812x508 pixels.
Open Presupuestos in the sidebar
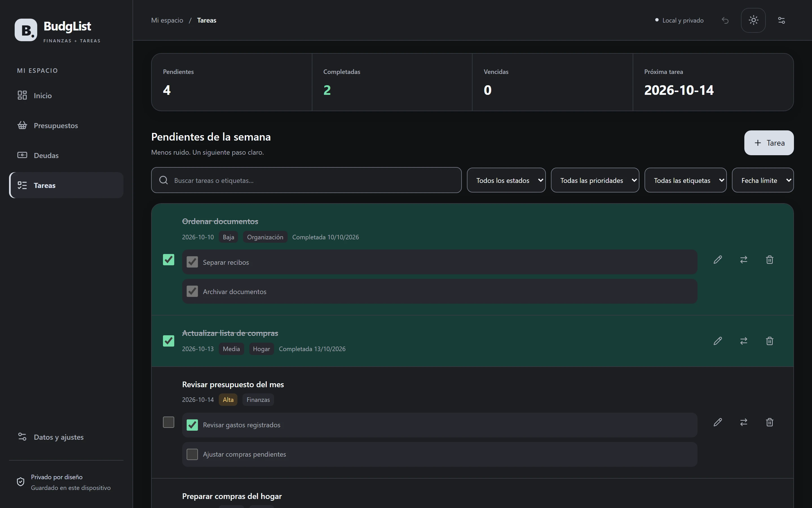(66, 126)
